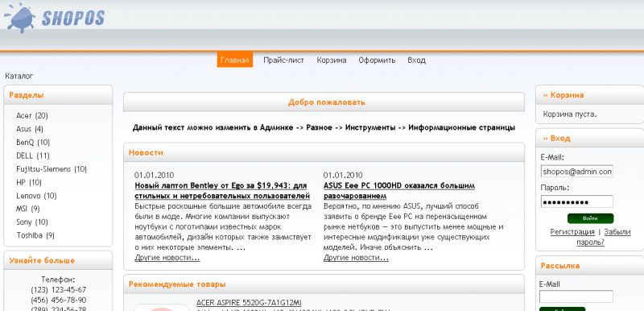The height and width of the screenshot is (311, 644).
Task: Click the Рассылка panel header
Action: tap(590, 266)
